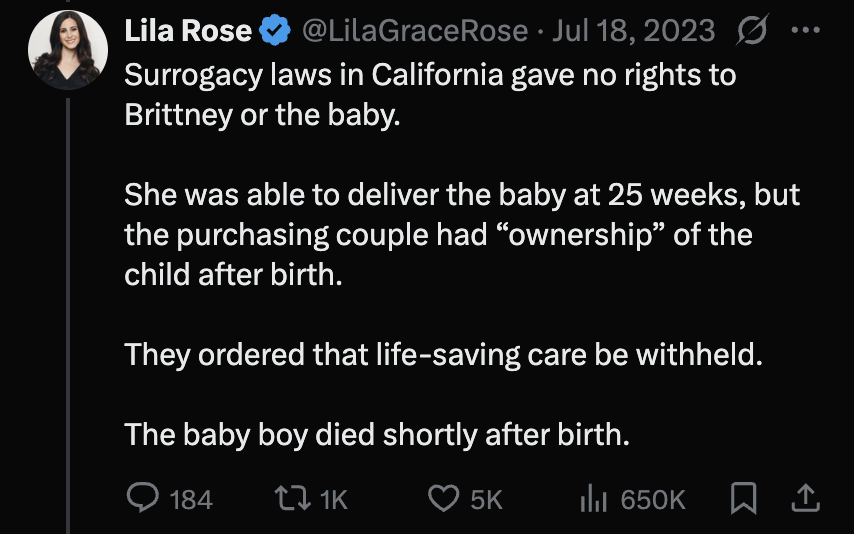The height and width of the screenshot is (534, 854).
Task: Toggle the bookmark icon on the post
Action: click(x=742, y=498)
